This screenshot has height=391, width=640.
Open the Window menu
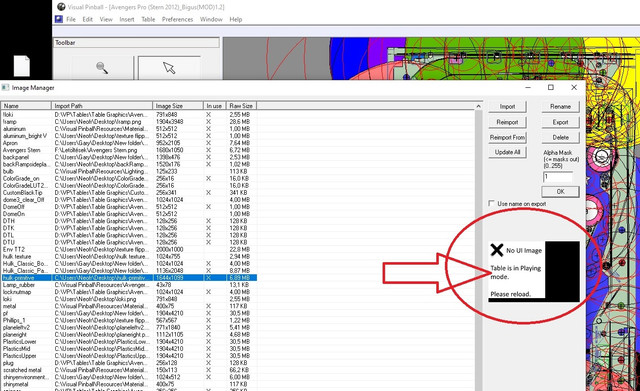211,19
